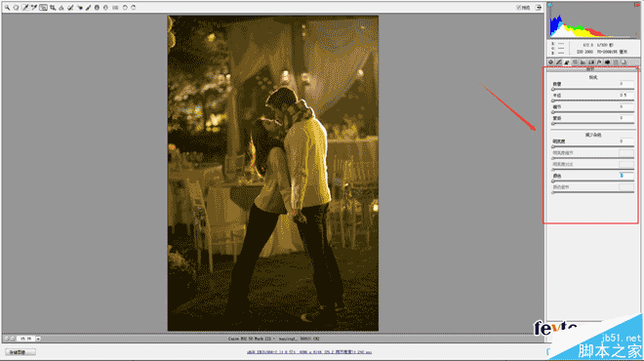The width and height of the screenshot is (644, 361).
Task: Select the Zoom tool in toolbar
Action: [x=7, y=8]
